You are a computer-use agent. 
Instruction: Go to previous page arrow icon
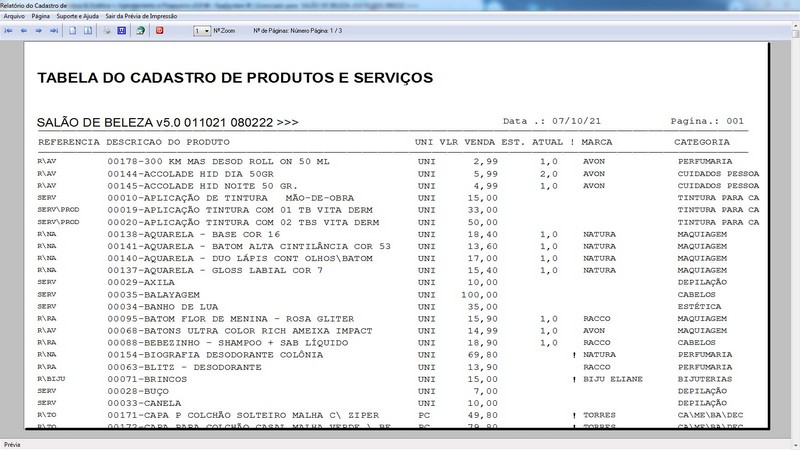(x=23, y=31)
